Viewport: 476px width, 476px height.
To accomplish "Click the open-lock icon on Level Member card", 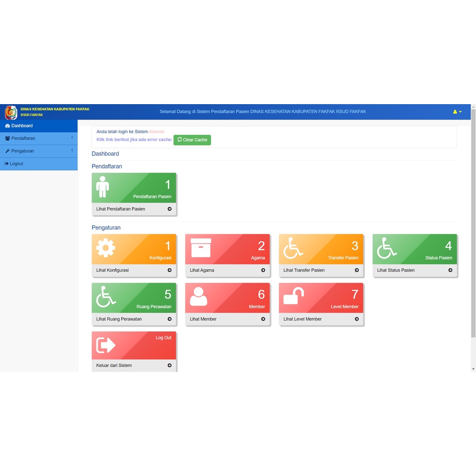I will pyautogui.click(x=292, y=297).
